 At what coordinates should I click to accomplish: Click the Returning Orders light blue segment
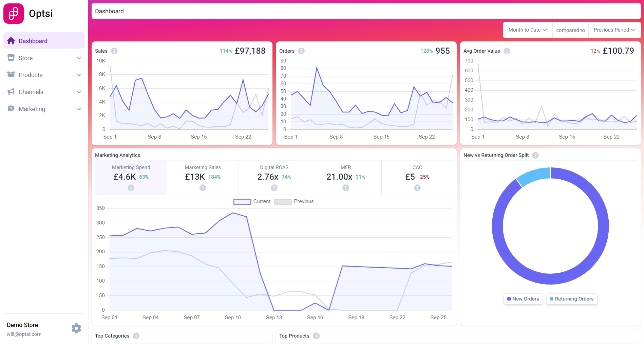pyautogui.click(x=534, y=176)
